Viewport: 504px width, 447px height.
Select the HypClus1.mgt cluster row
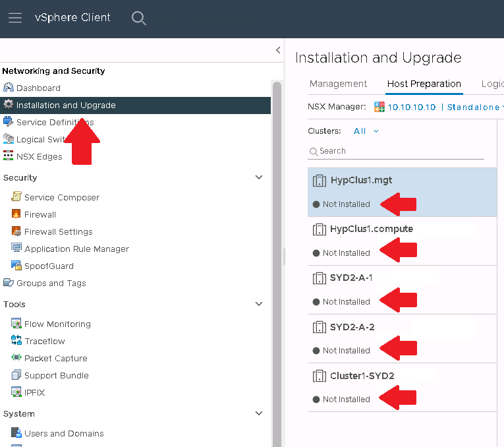402,192
